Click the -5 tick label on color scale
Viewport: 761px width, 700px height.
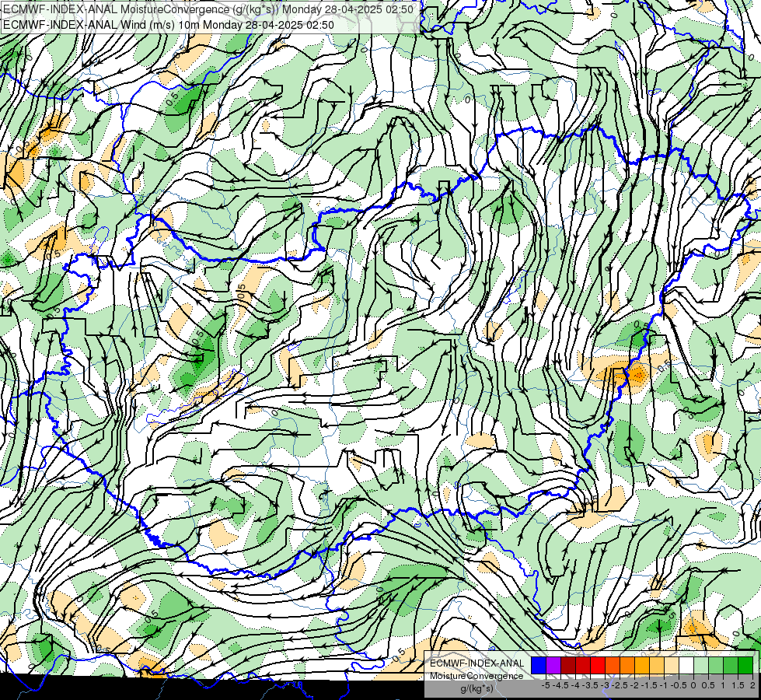tap(546, 685)
